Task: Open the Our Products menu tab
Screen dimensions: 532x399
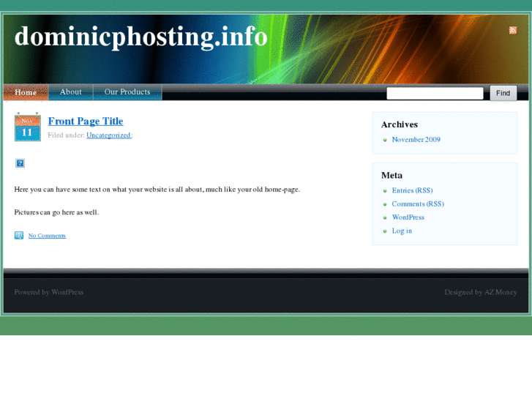Action: click(x=127, y=92)
